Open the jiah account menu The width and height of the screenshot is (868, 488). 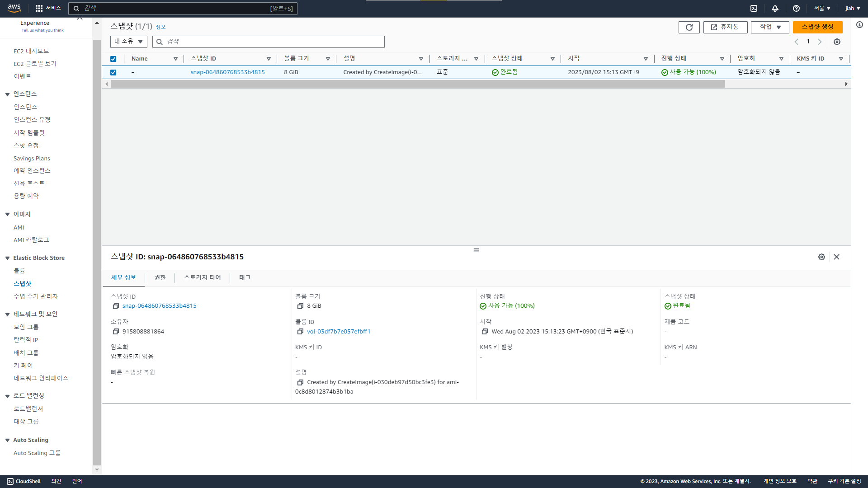(x=852, y=8)
